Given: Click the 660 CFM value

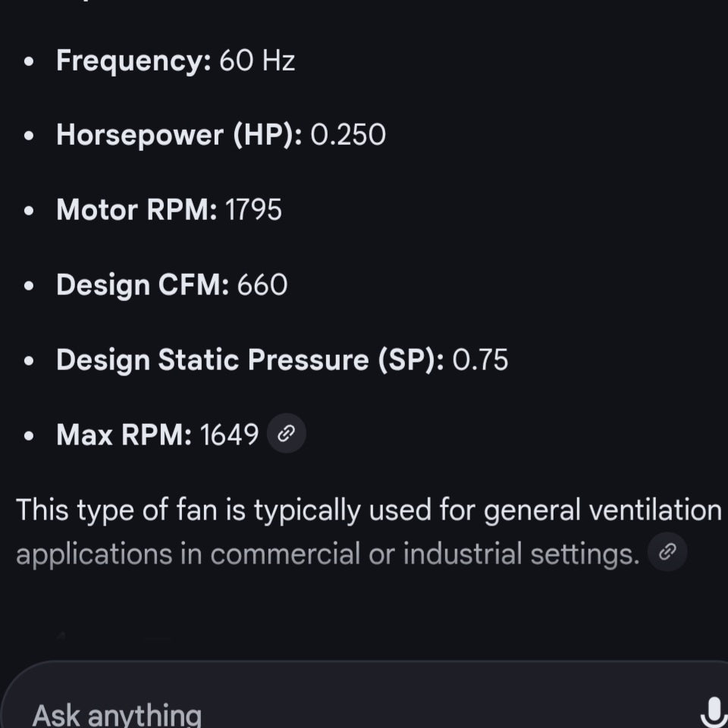Looking at the screenshot, I should [262, 285].
